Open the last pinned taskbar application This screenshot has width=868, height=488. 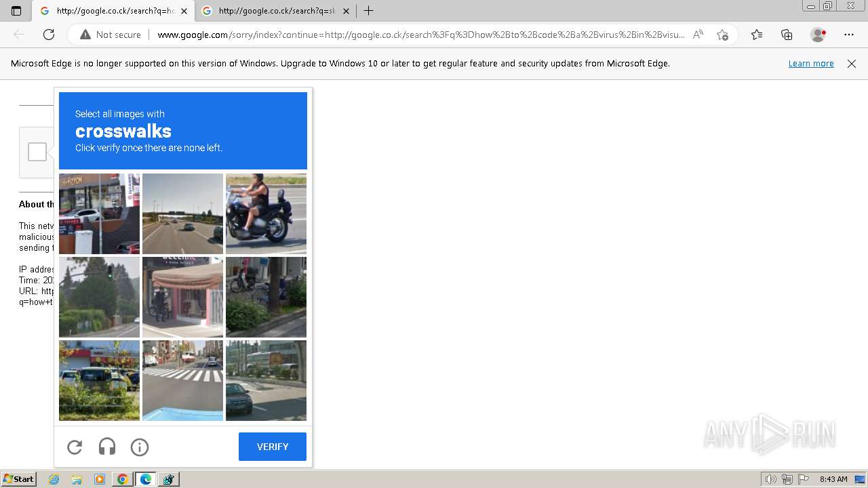click(x=169, y=479)
